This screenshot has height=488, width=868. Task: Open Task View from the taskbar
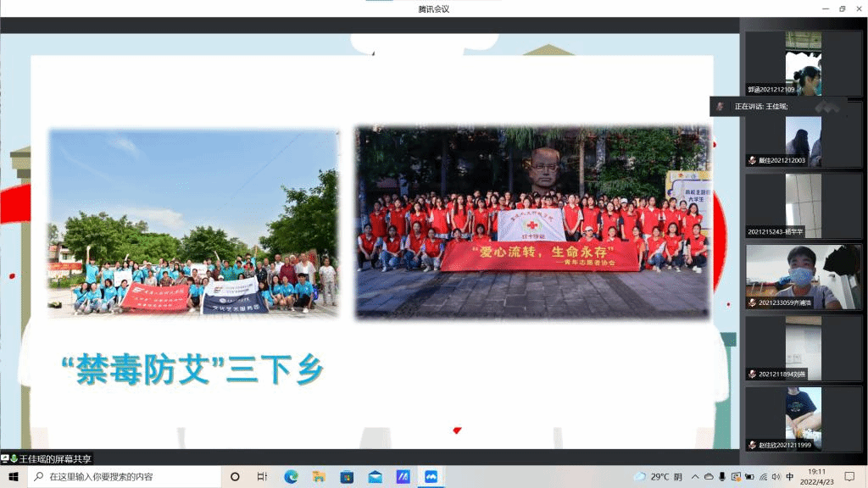click(x=262, y=477)
